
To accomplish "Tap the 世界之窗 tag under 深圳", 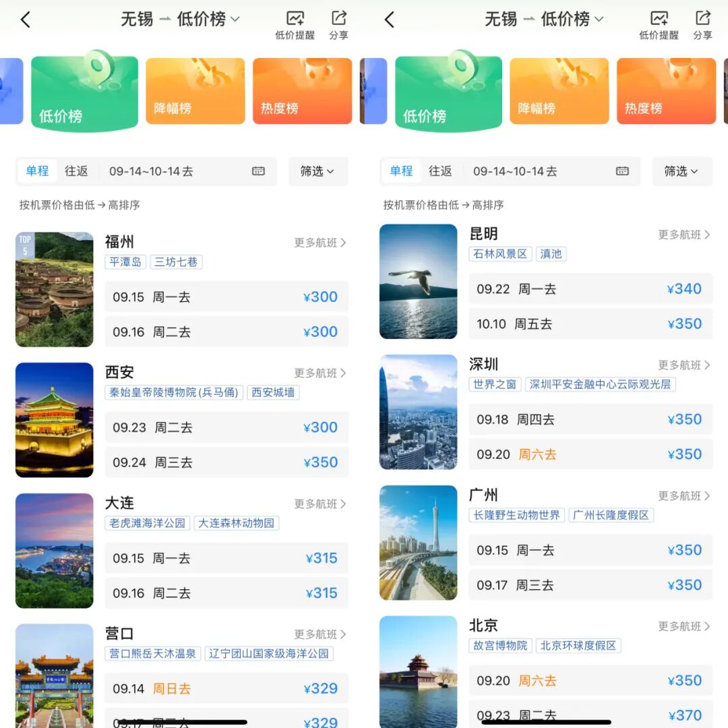I will [495, 385].
